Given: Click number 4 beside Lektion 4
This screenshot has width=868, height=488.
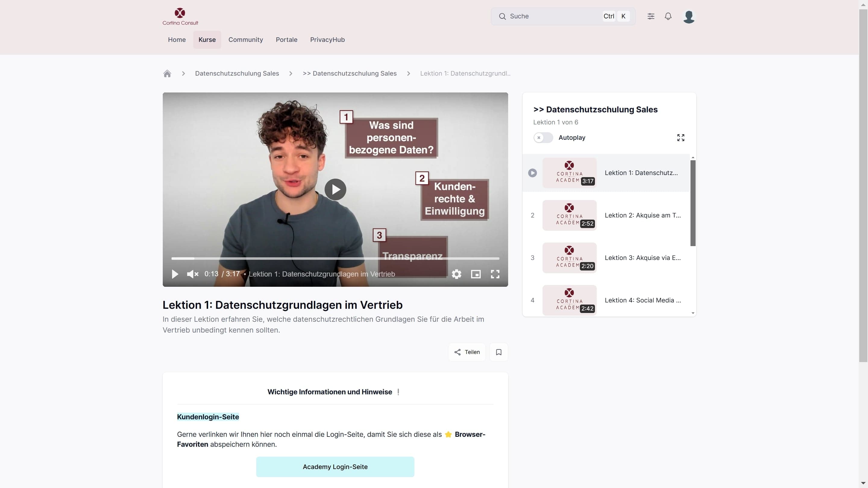Looking at the screenshot, I should 532,300.
